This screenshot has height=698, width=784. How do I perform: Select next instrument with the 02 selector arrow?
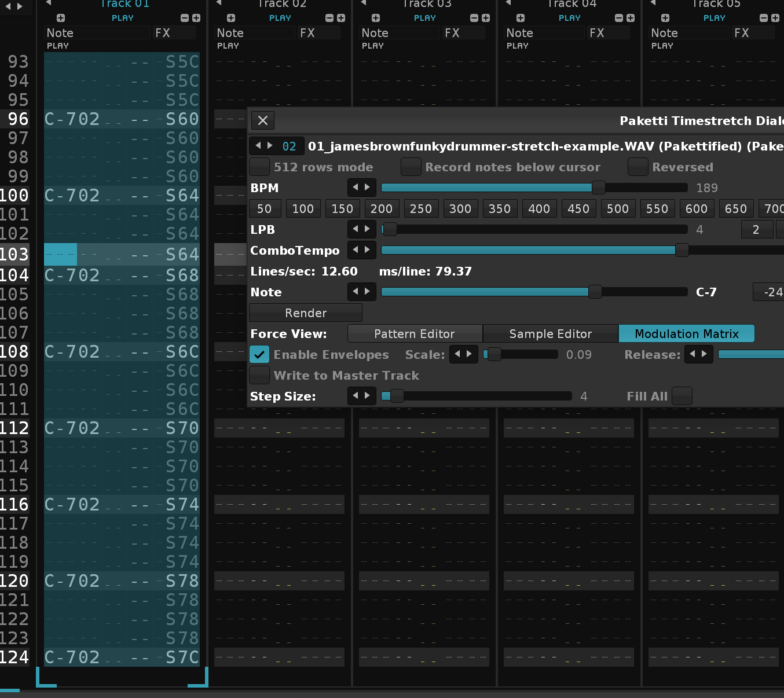pyautogui.click(x=270, y=146)
